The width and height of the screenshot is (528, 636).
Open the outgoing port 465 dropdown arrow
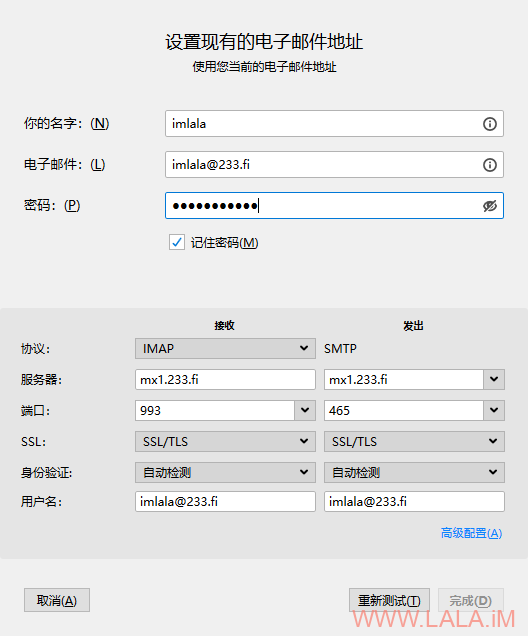[494, 410]
